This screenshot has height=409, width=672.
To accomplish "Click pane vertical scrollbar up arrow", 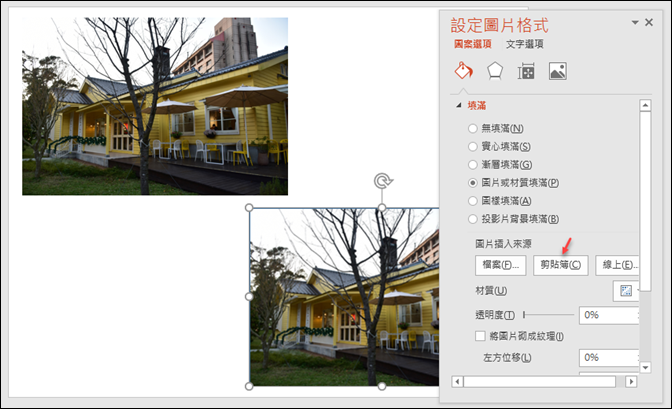I will 645,105.
